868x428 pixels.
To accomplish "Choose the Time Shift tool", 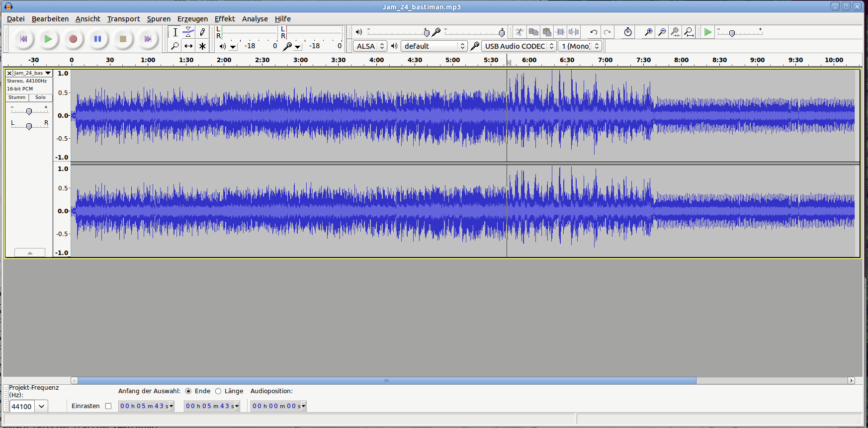I will tap(188, 46).
